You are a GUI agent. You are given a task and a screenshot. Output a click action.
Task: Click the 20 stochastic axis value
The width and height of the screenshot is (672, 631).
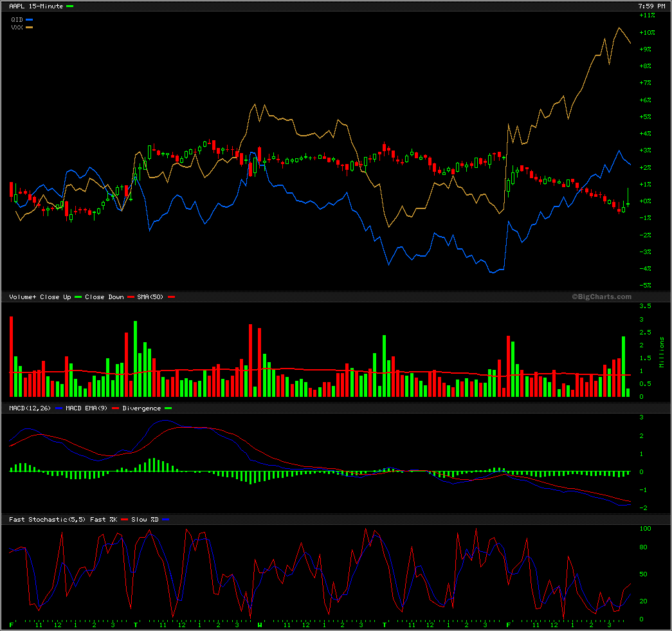pyautogui.click(x=643, y=601)
